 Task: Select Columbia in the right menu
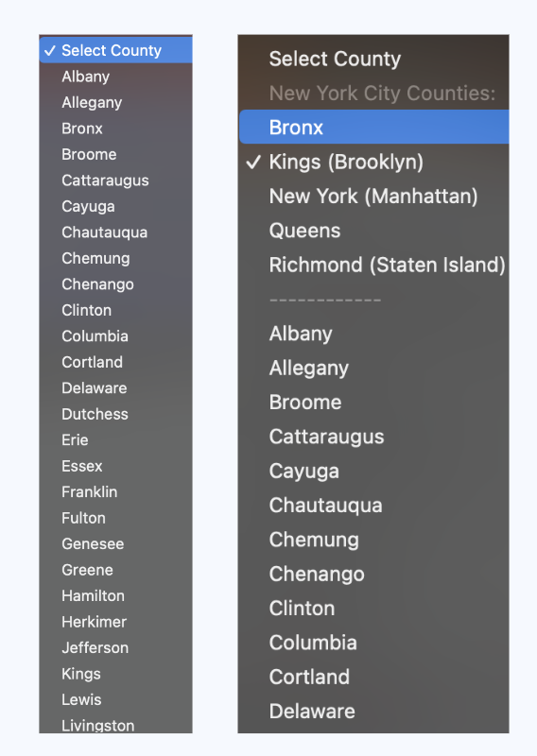(374, 643)
